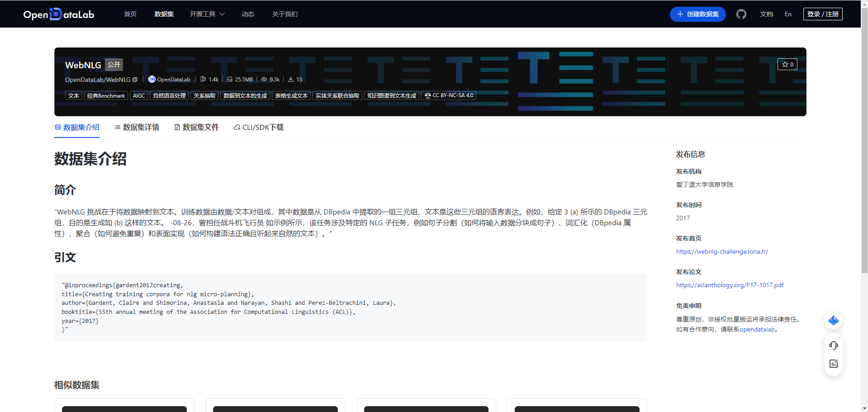868x412 pixels.
Task: Click the 数据到文本的生成 tag
Action: (245, 95)
